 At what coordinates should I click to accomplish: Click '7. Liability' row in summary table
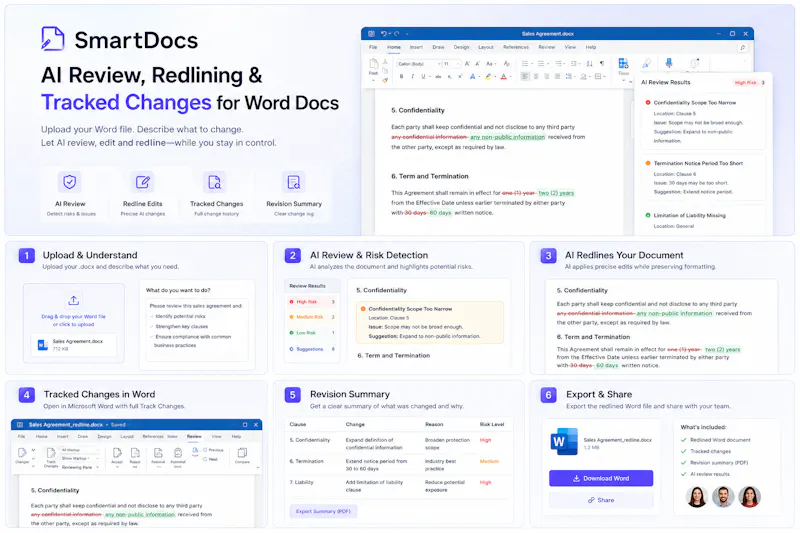pyautogui.click(x=398, y=486)
